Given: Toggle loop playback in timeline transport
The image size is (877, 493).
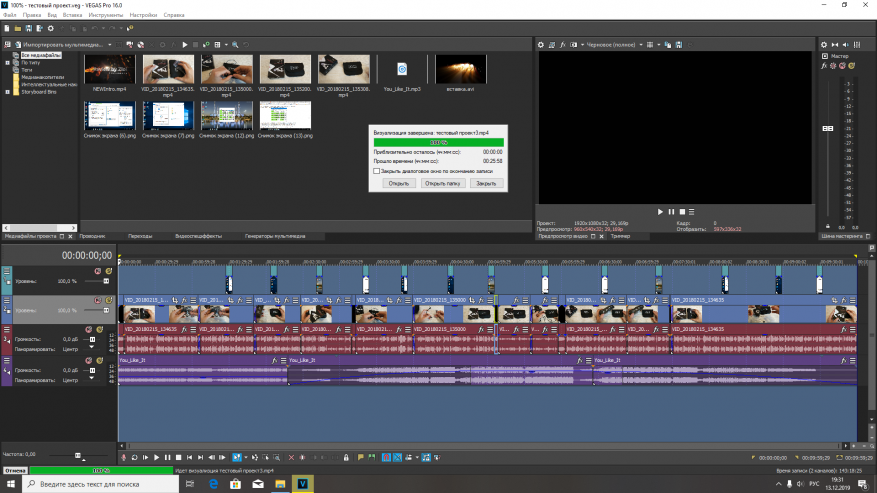Looking at the screenshot, I should [134, 457].
